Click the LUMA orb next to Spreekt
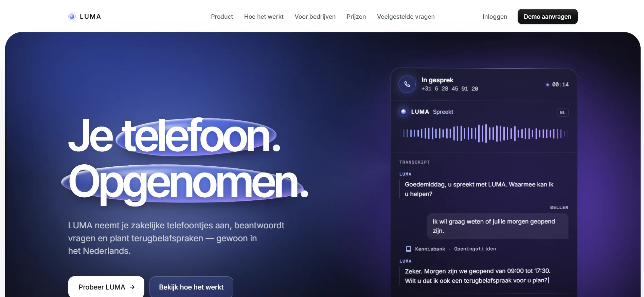The width and height of the screenshot is (644, 297). (x=404, y=112)
